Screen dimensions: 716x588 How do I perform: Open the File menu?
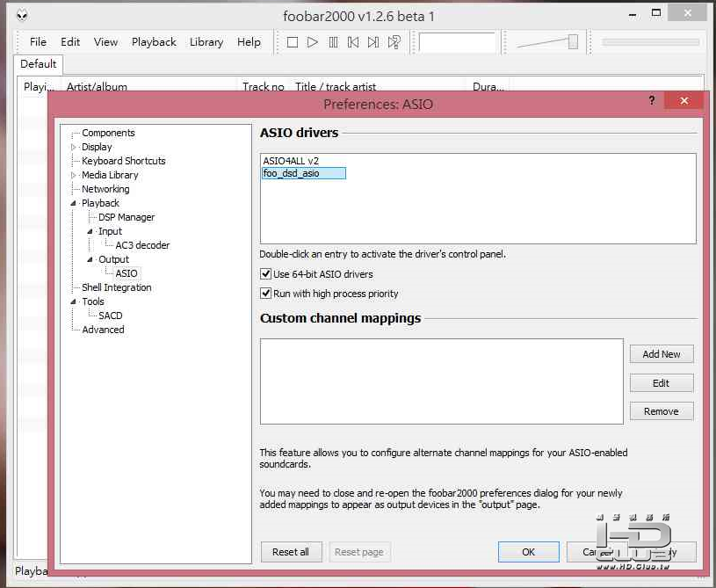(38, 42)
